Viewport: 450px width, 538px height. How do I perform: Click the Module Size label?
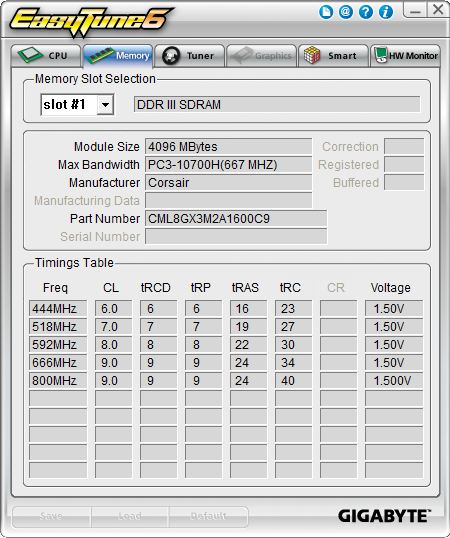point(107,147)
